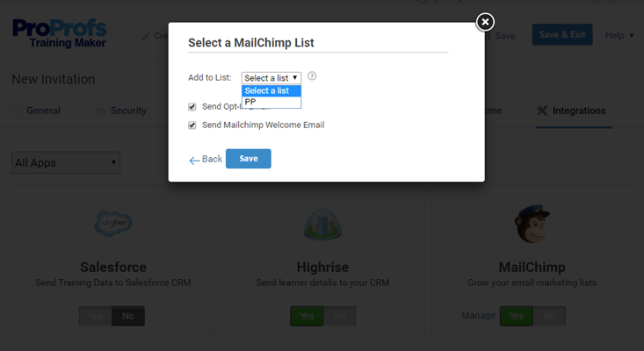
Task: Click the Salesforce cloud logo
Action: click(112, 224)
